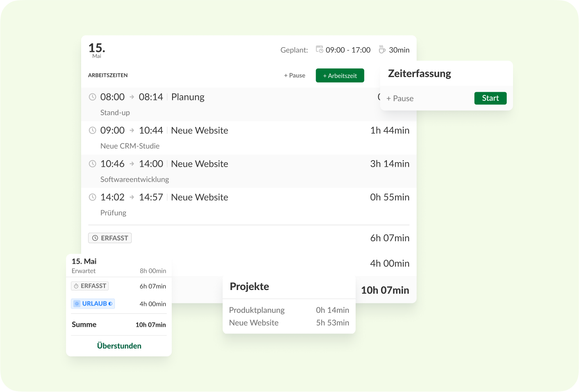Screen dimensions: 579x392
Task: Click the 6h 07min value in day summary
Action: point(153,286)
